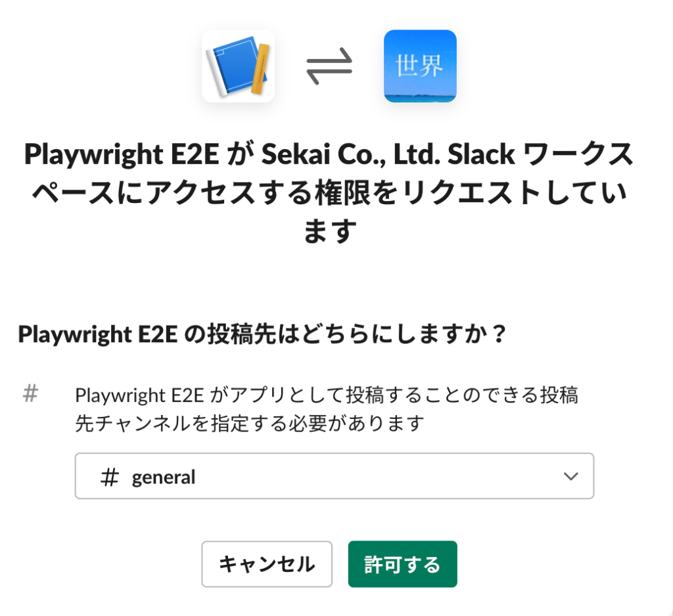Open the general channel dropdown box
This screenshot has width=673, height=616.
coord(334,476)
